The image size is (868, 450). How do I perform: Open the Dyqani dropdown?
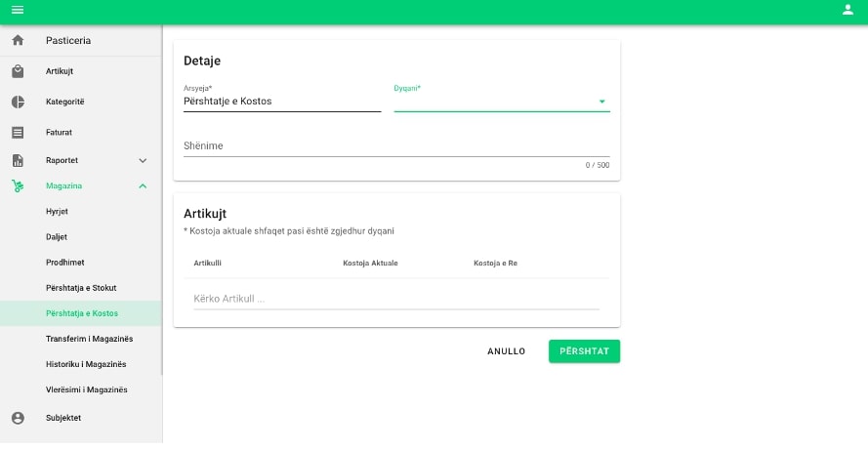point(501,102)
